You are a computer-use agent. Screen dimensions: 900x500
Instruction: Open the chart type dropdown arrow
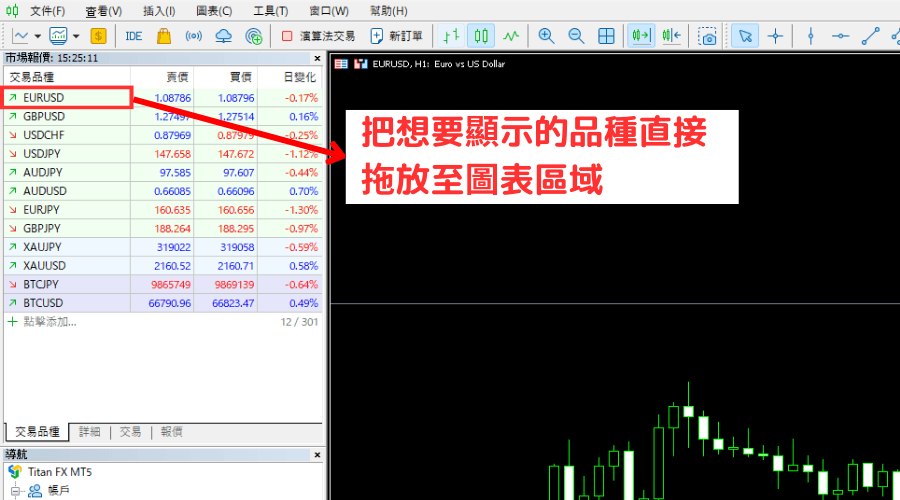coord(37,36)
